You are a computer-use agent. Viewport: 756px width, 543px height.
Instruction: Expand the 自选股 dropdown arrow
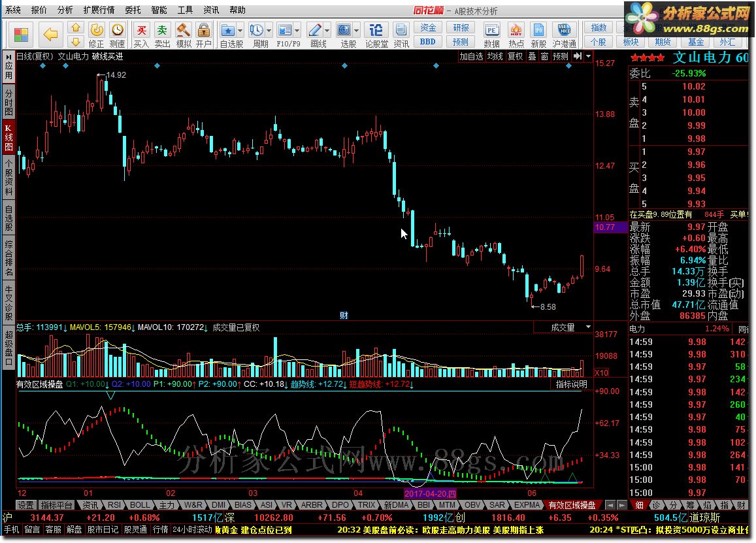click(x=240, y=30)
